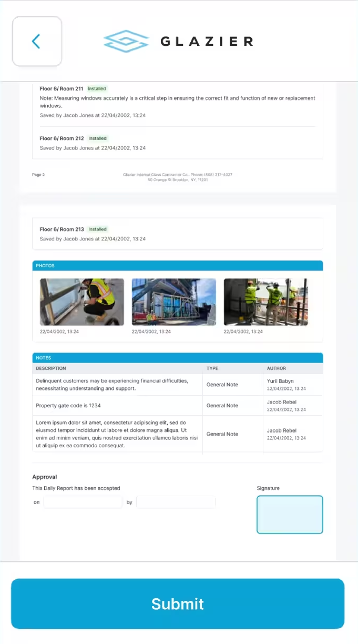The height and width of the screenshot is (644, 358).
Task: Click Jacob Rebel in the Lorem ipsum row
Action: coord(282,430)
